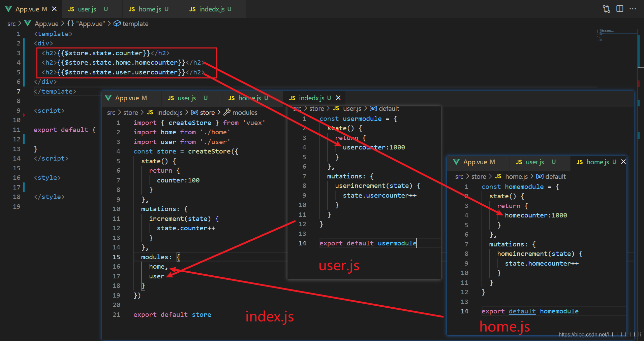Image resolution: width=644 pixels, height=341 pixels.
Task: Click the userincrement(state) line
Action: 378,186
